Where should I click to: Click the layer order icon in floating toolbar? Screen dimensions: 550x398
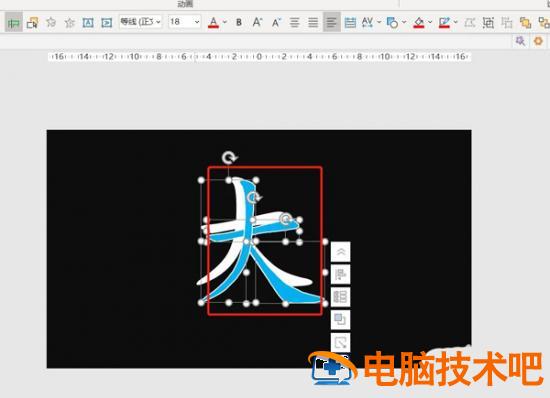pos(340,319)
